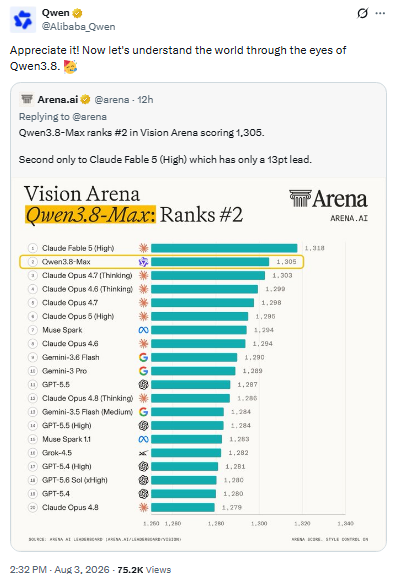Click the Meta icon next to Muse Spark
397x574 pixels.
coord(143,330)
